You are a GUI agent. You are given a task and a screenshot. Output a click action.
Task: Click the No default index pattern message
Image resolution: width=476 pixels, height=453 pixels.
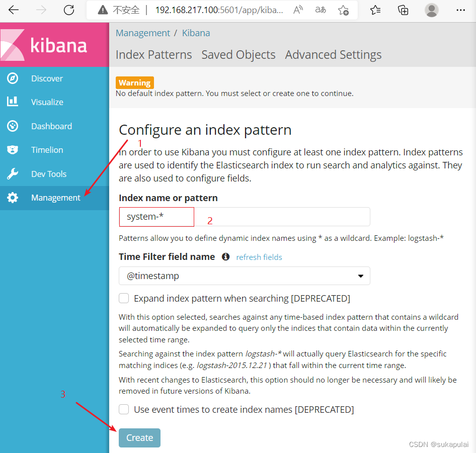point(234,94)
